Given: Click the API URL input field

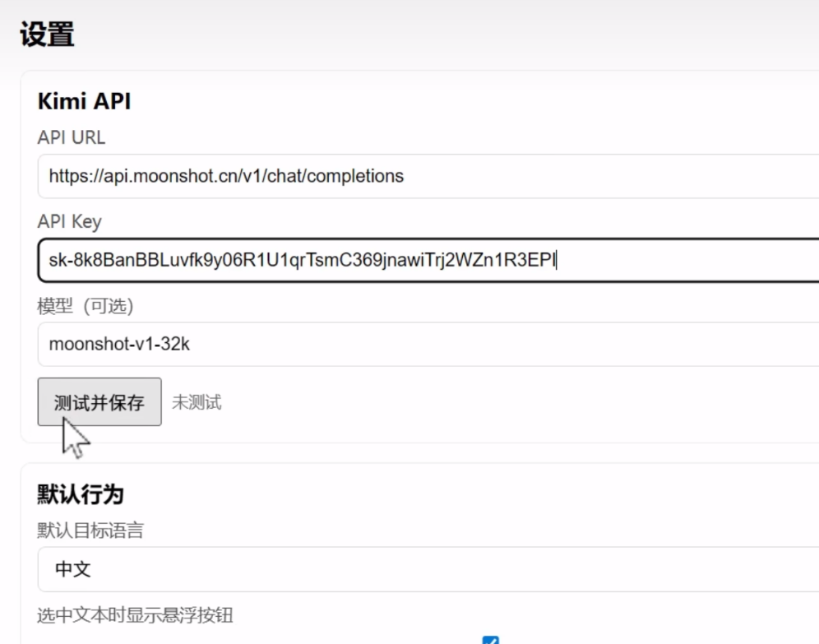Looking at the screenshot, I should click(428, 176).
